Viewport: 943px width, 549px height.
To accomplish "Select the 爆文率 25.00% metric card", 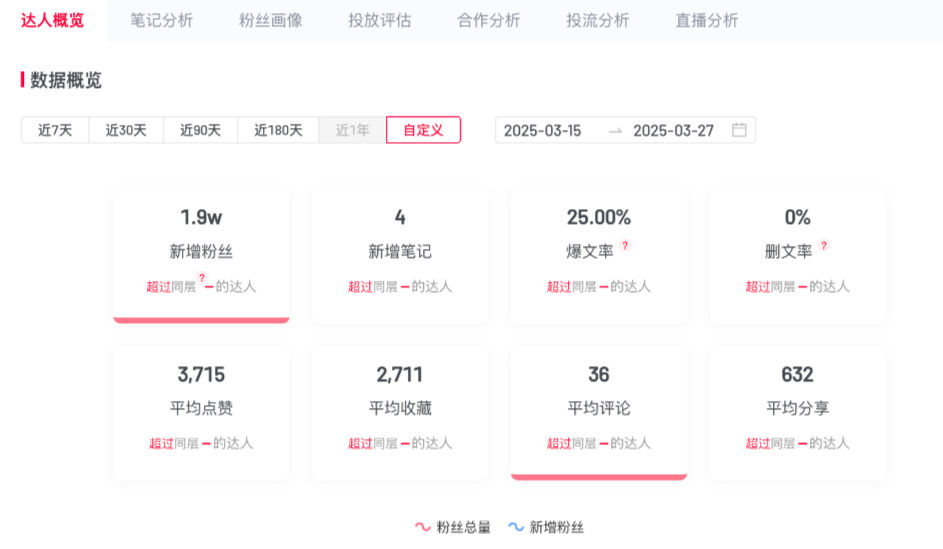I will tap(599, 256).
